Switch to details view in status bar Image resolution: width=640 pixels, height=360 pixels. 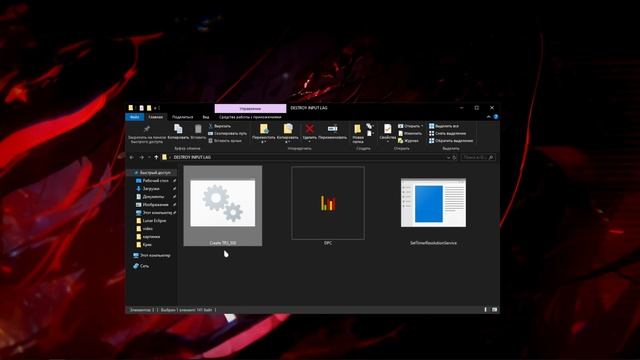click(x=486, y=310)
